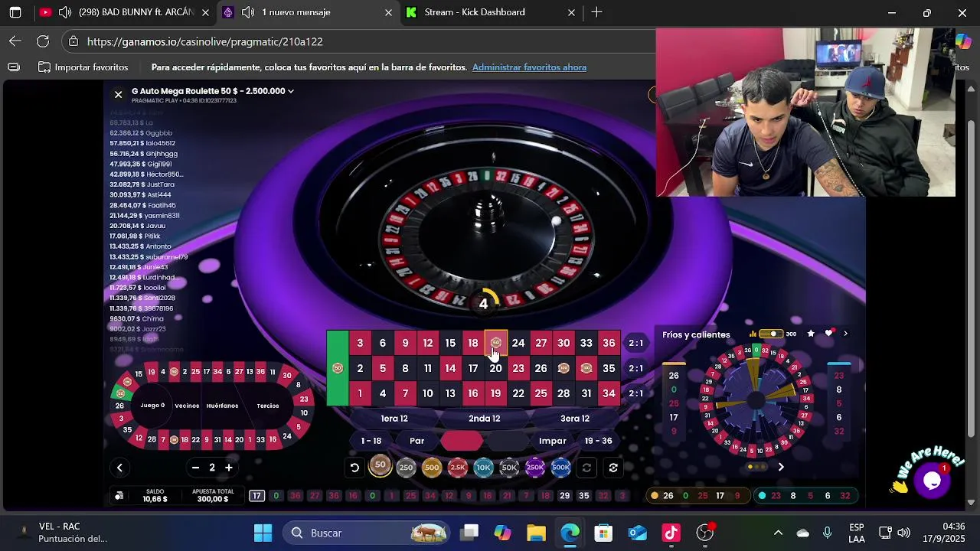
Task: Place a Vecinos racetrack bet
Action: [x=187, y=406]
